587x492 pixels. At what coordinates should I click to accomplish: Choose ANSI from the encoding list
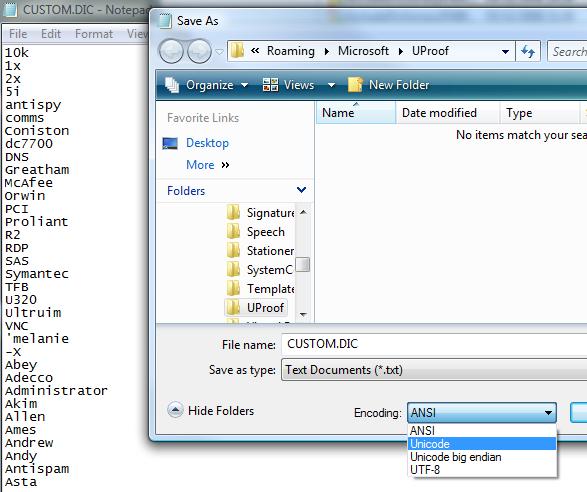(x=482, y=431)
